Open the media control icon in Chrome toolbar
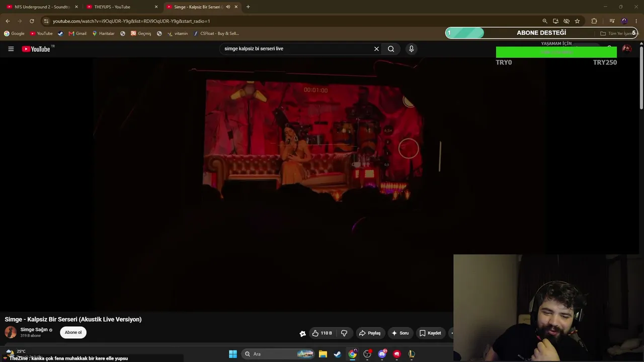The height and width of the screenshot is (362, 644). pyautogui.click(x=612, y=21)
